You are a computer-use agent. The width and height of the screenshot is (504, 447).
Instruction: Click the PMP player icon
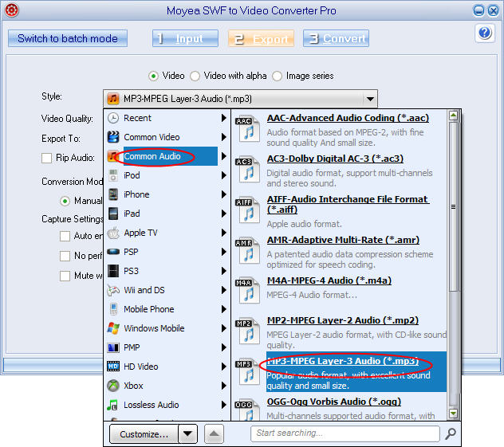click(113, 347)
